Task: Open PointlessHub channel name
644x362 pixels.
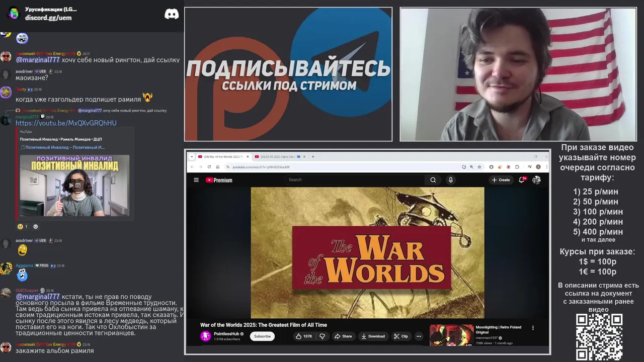Action: (226, 334)
